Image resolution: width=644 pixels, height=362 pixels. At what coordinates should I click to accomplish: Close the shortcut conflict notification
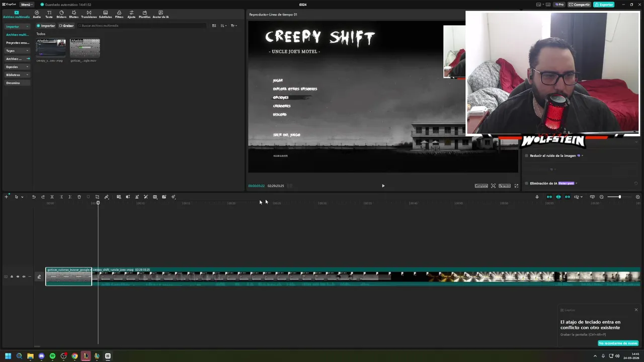pyautogui.click(x=636, y=310)
